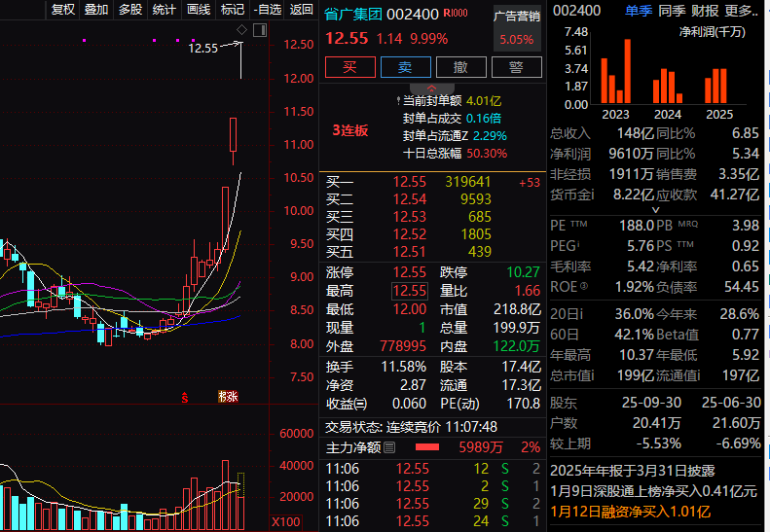Click the 买二 price 12.54

click(410, 199)
